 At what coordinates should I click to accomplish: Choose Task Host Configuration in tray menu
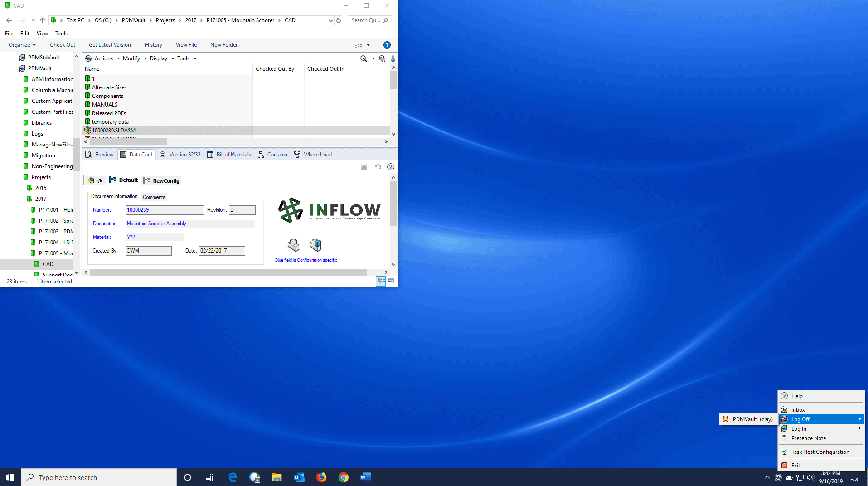pyautogui.click(x=821, y=452)
